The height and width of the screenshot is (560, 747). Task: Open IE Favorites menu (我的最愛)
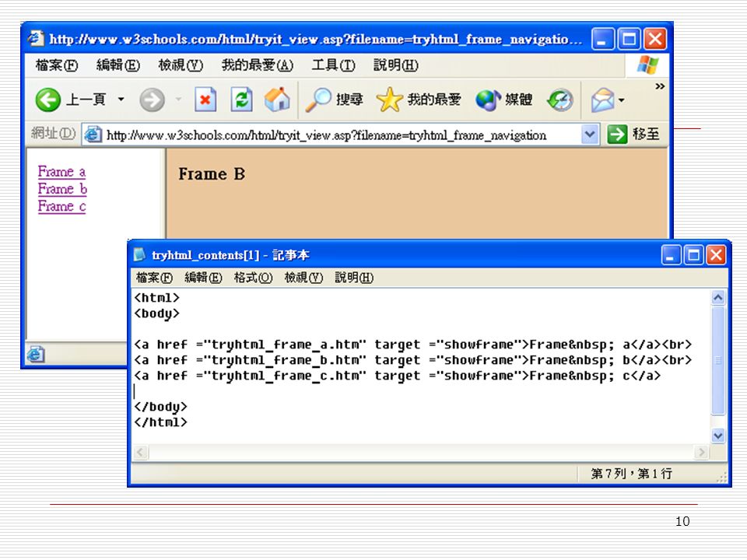tap(258, 65)
